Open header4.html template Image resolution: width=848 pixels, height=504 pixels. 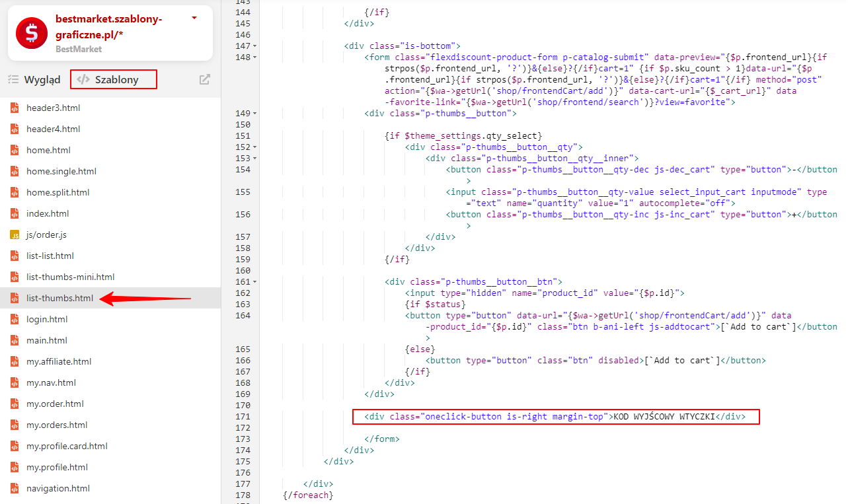point(54,129)
